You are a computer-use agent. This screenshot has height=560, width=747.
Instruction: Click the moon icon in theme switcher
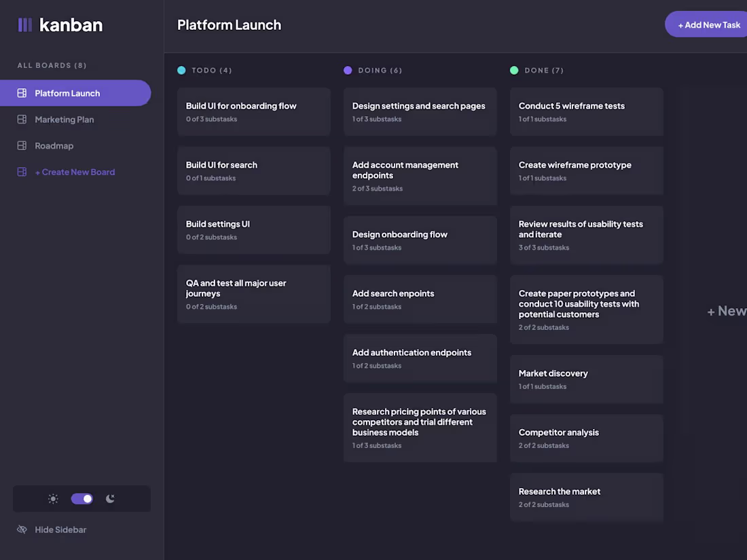click(110, 498)
